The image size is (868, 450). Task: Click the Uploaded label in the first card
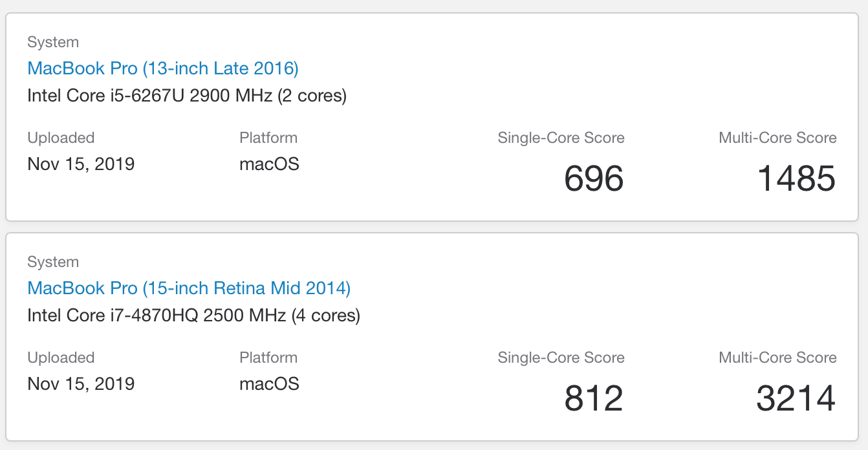click(61, 138)
